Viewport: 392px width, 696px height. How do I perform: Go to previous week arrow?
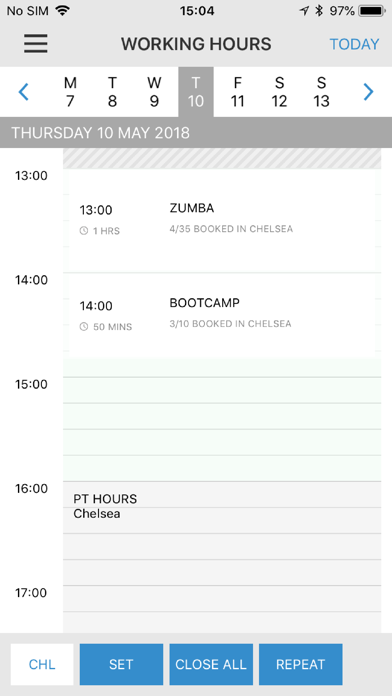click(24, 92)
